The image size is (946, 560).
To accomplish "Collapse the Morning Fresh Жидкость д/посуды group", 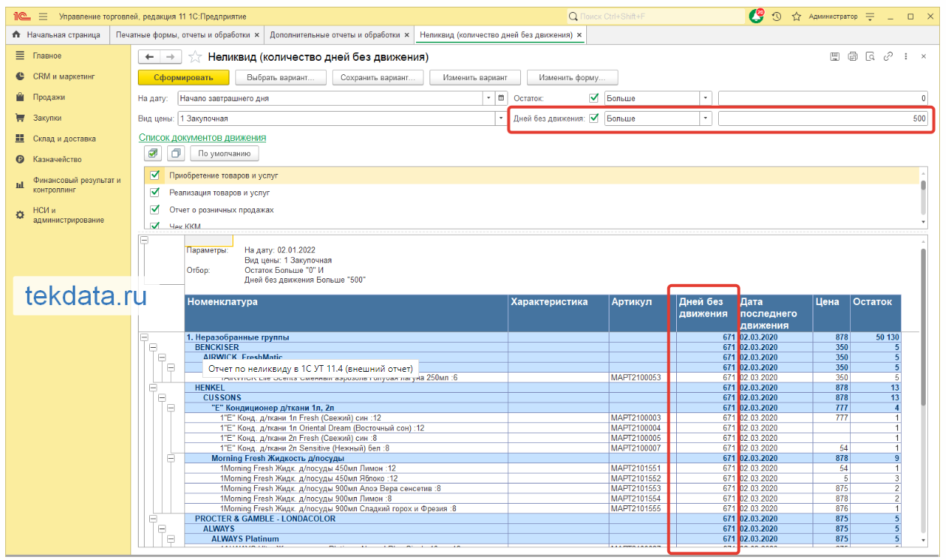I will 170,458.
